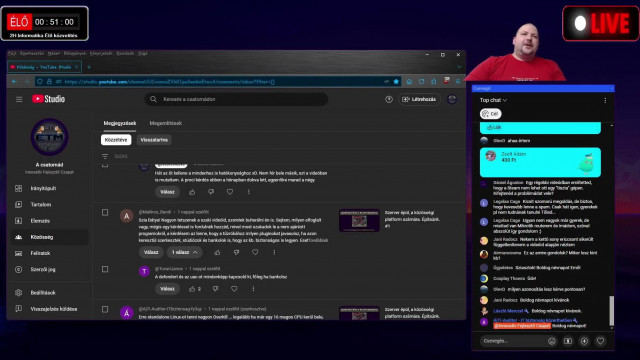This screenshot has width=640, height=360.
Task: Heart the reply from TuvaiJanos
Action: click(234, 289)
